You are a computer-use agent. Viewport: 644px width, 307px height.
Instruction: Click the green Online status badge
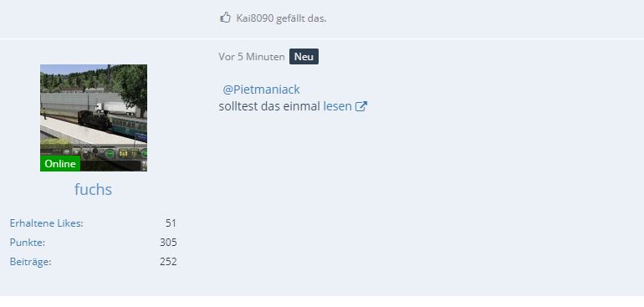pos(60,164)
